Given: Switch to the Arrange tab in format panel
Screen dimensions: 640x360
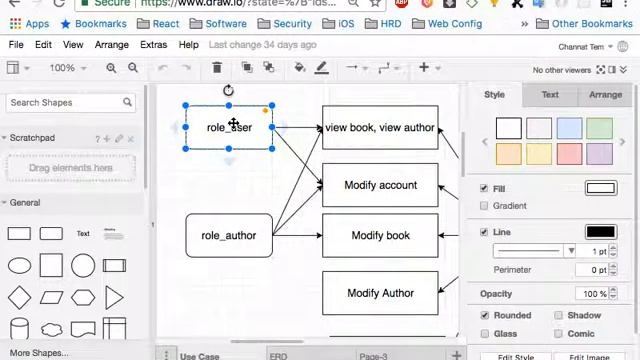Looking at the screenshot, I should tap(605, 94).
